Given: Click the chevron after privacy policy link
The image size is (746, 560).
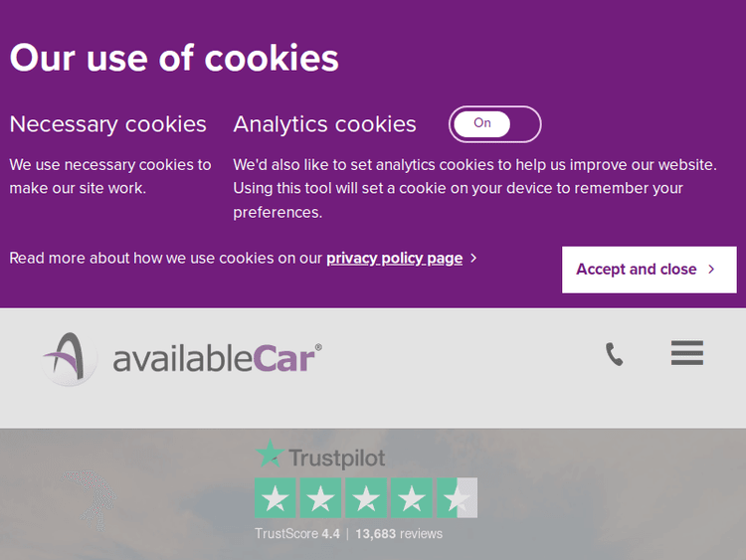Looking at the screenshot, I should (x=473, y=259).
